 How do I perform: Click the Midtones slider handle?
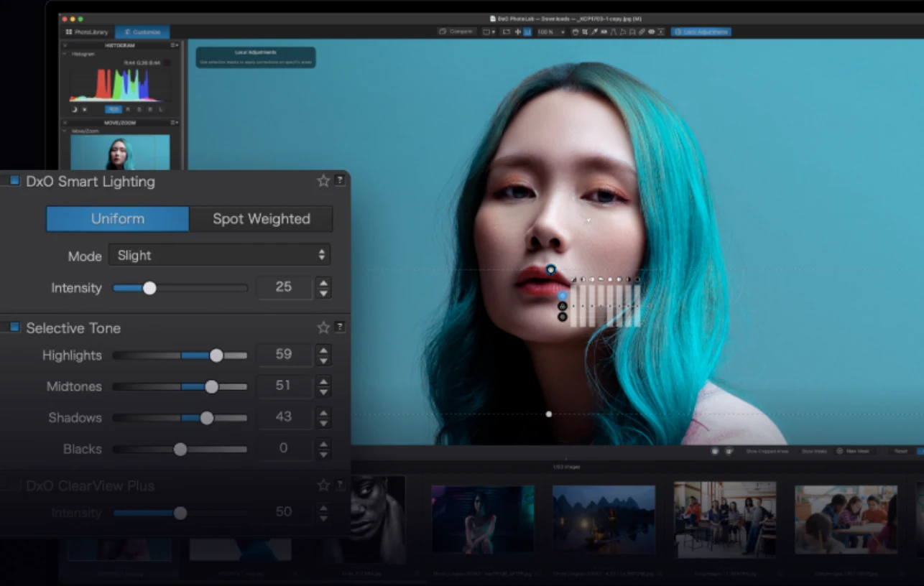tap(211, 386)
